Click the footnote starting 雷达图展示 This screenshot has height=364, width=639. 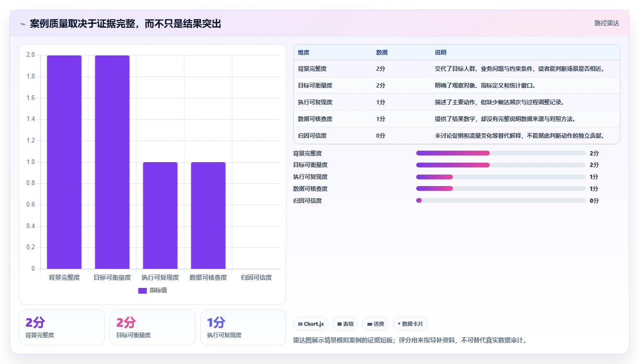tap(409, 341)
